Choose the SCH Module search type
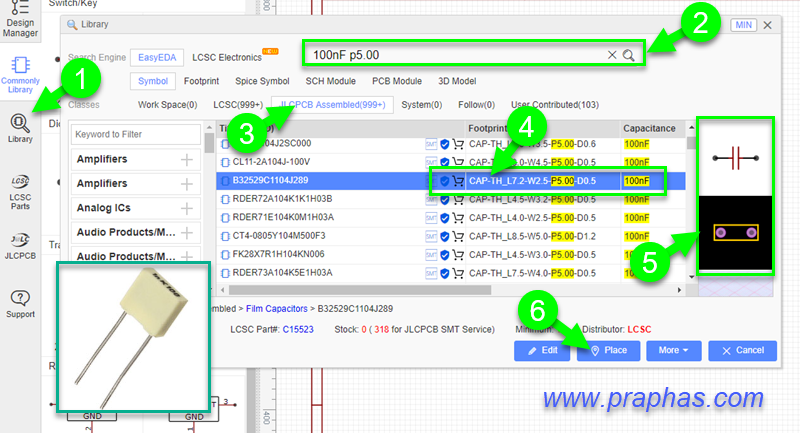Viewport: 800px width, 433px height. coord(331,81)
